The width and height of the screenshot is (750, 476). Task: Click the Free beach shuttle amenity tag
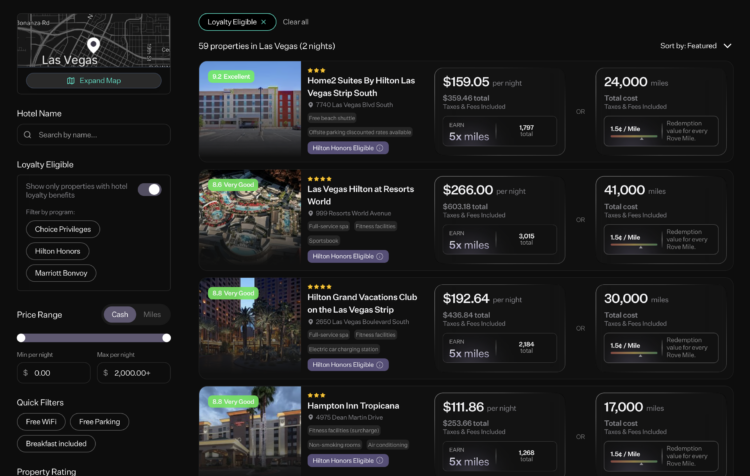tap(332, 118)
